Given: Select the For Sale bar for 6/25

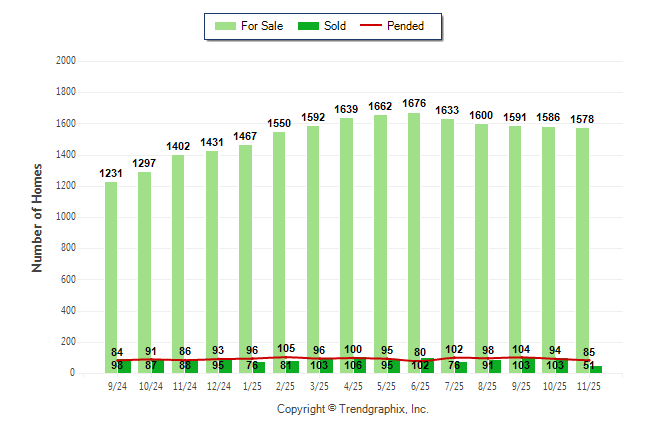Looking at the screenshot, I should 414,230.
